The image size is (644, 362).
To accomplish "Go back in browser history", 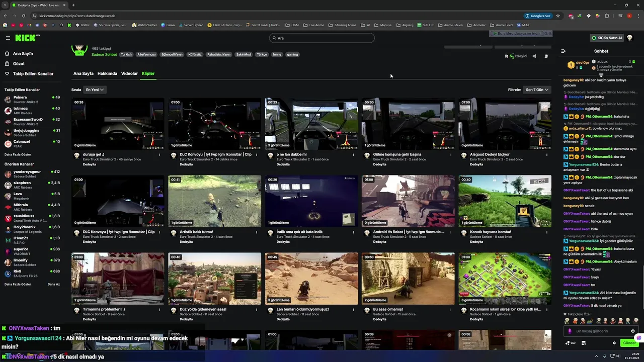I will point(6,16).
